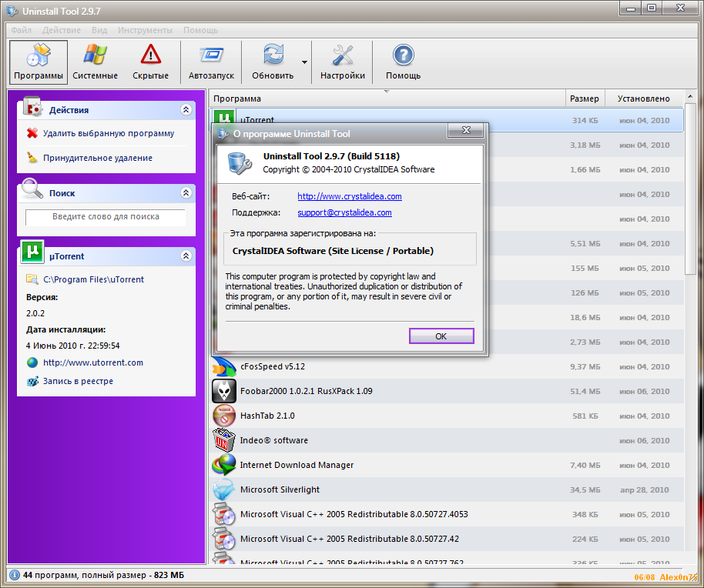Select cFosSpeed v5.12 row

coord(446,366)
